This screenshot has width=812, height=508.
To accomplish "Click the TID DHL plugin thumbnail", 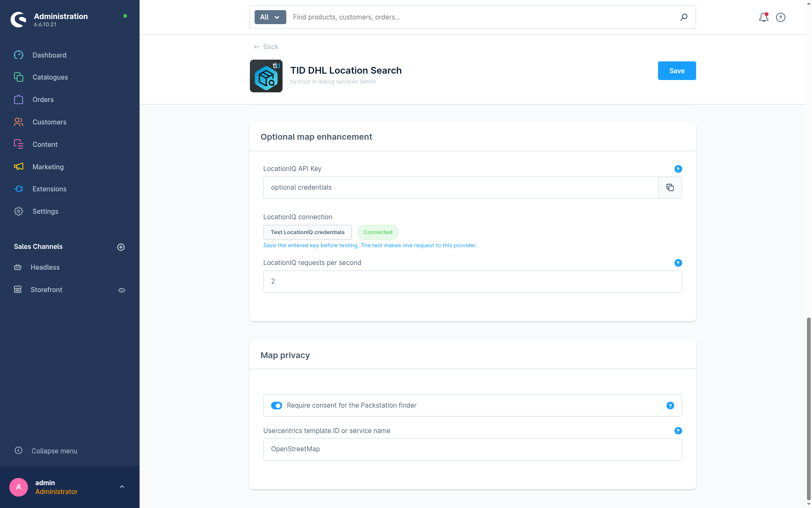I will [x=266, y=76].
